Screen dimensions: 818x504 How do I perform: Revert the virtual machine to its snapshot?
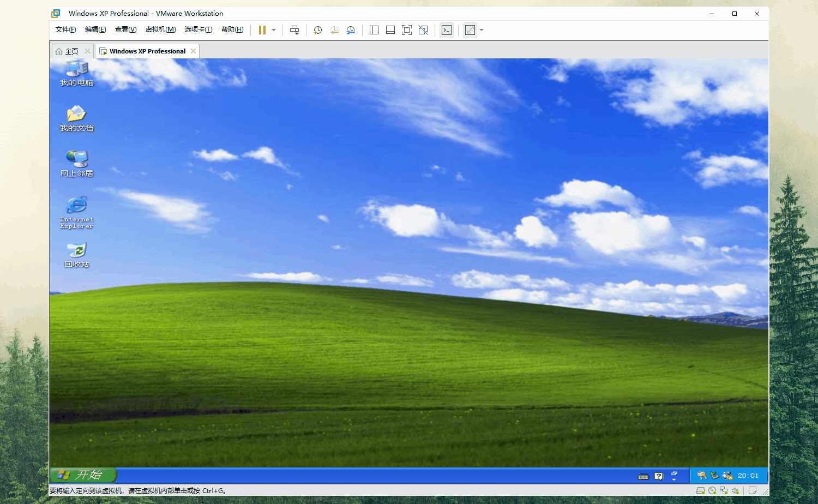pos(334,30)
